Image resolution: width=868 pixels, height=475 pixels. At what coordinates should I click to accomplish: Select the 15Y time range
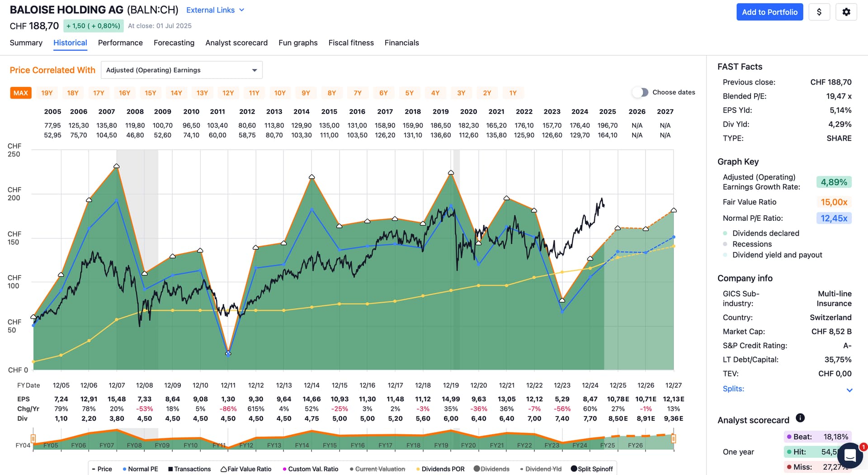coord(151,93)
